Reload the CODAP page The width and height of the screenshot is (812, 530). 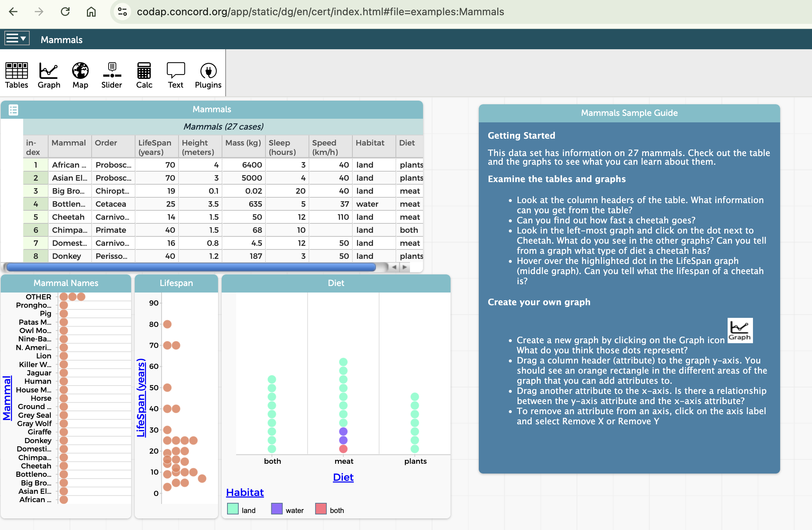(x=65, y=12)
